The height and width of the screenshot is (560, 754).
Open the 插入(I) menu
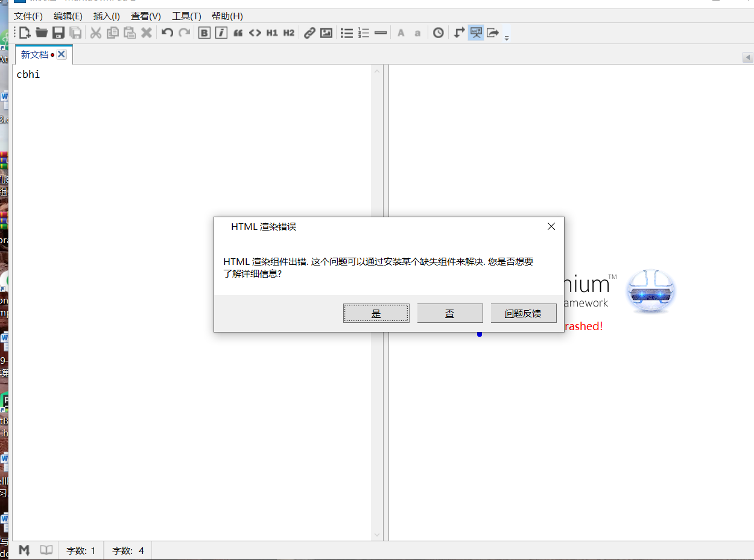(107, 16)
